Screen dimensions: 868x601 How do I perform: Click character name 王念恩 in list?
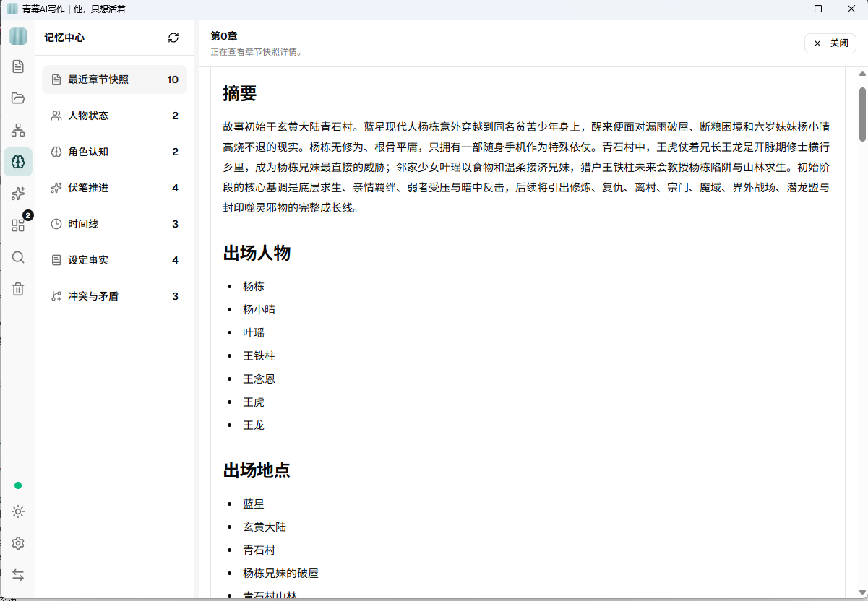pyautogui.click(x=259, y=379)
